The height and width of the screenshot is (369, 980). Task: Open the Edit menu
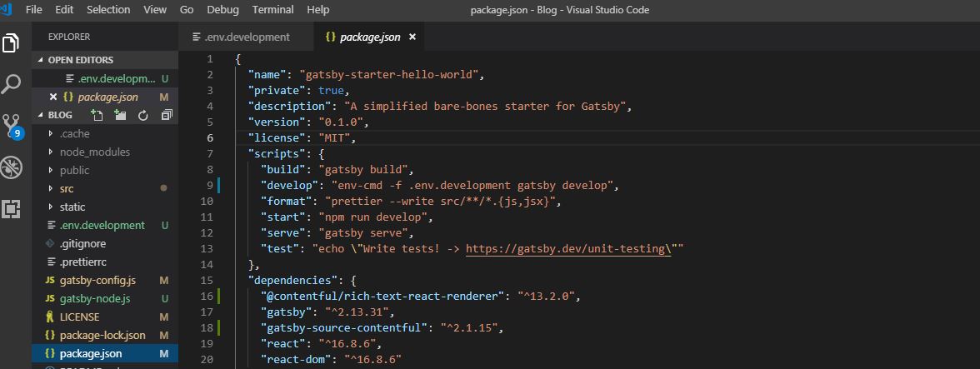point(63,9)
